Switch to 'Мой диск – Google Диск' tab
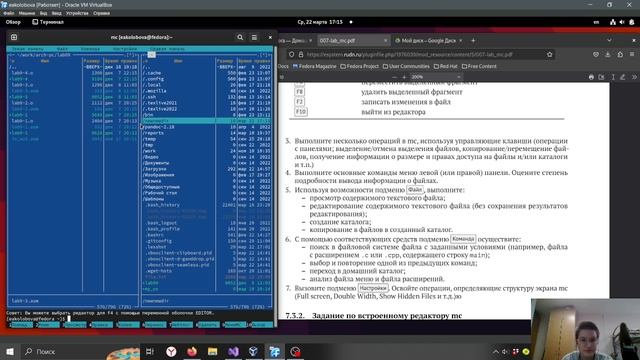640x360 pixels. 428,40
